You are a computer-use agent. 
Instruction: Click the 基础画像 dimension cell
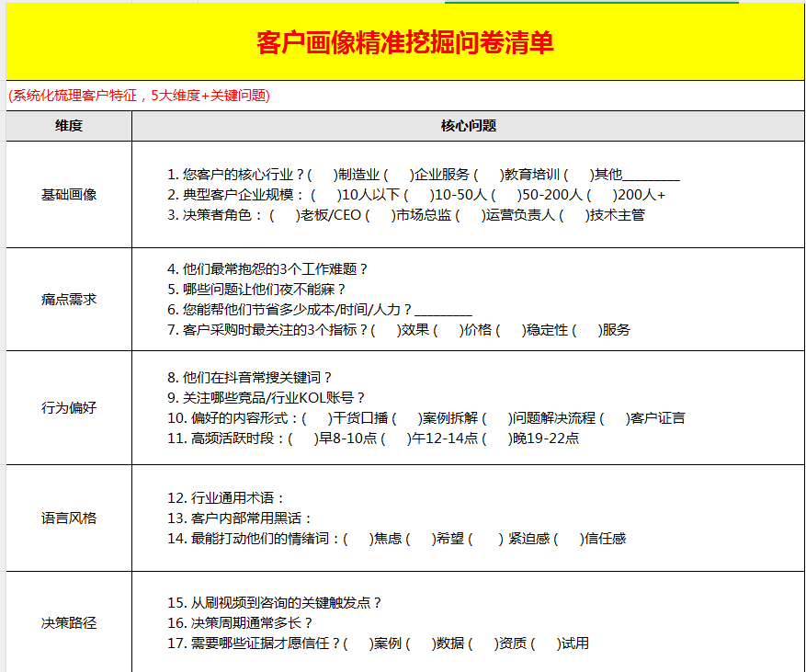pos(69,195)
